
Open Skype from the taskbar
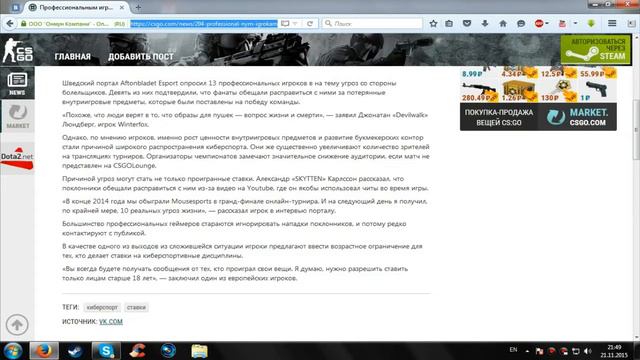pos(106,351)
